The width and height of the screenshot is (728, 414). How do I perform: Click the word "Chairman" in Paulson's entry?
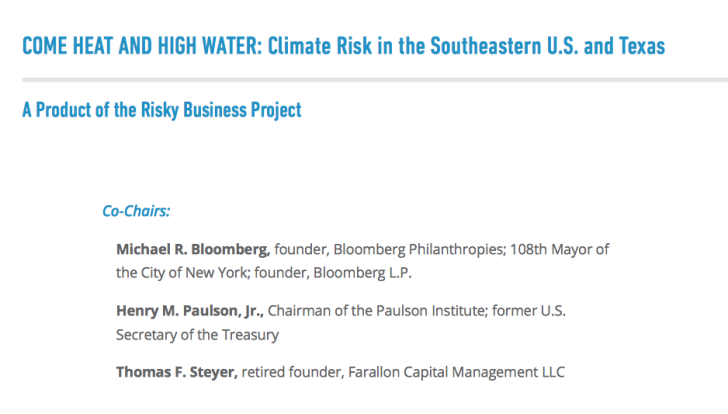pos(299,310)
